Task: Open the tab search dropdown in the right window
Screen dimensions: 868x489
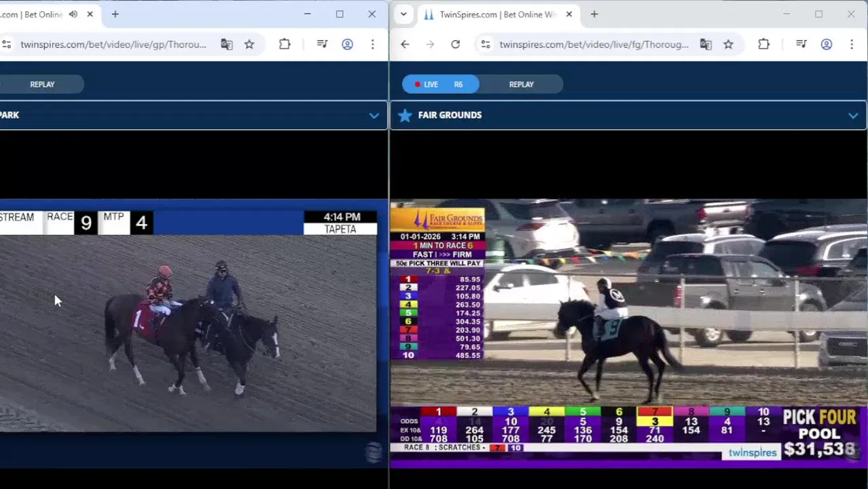Action: pos(403,14)
